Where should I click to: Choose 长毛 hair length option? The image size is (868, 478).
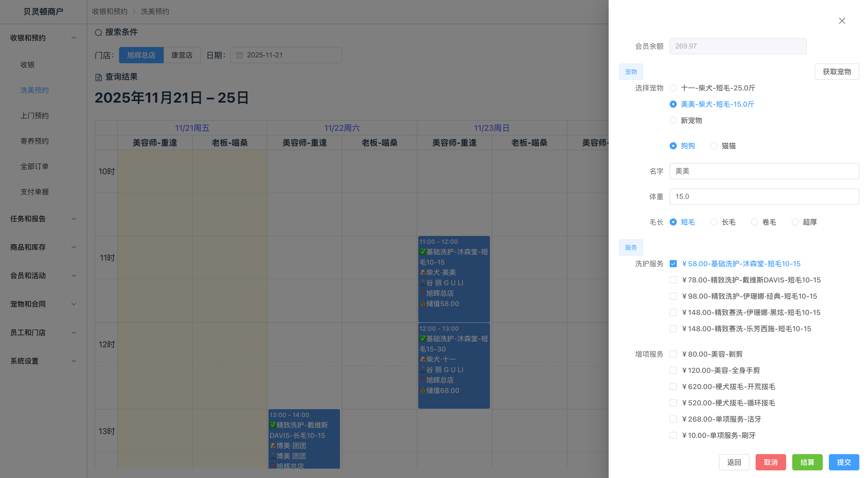713,222
